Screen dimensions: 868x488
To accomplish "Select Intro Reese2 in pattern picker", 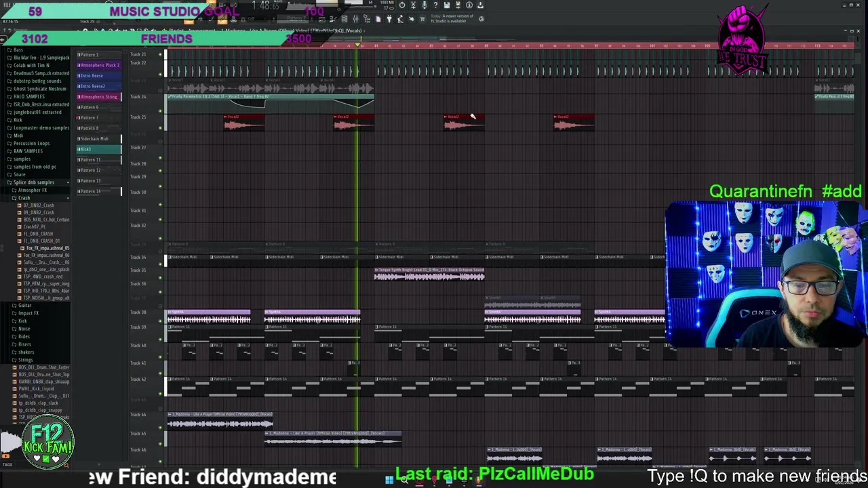I will (x=99, y=86).
